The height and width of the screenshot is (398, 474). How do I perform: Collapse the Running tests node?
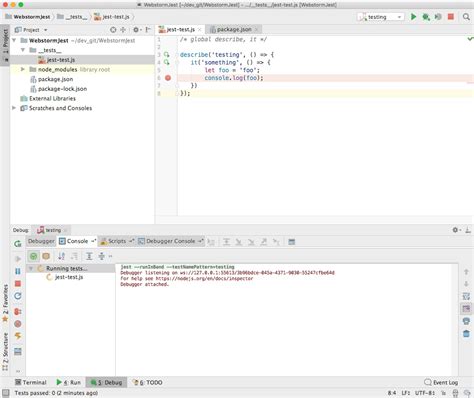31,268
